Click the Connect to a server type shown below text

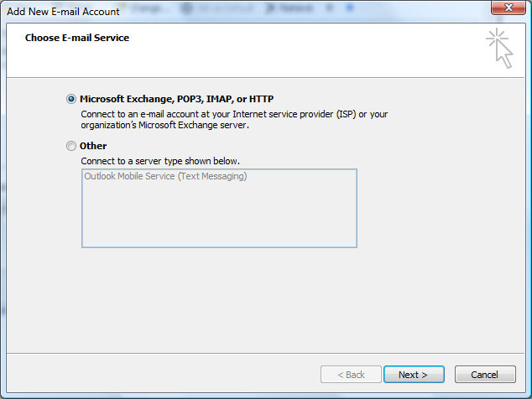tap(160, 161)
